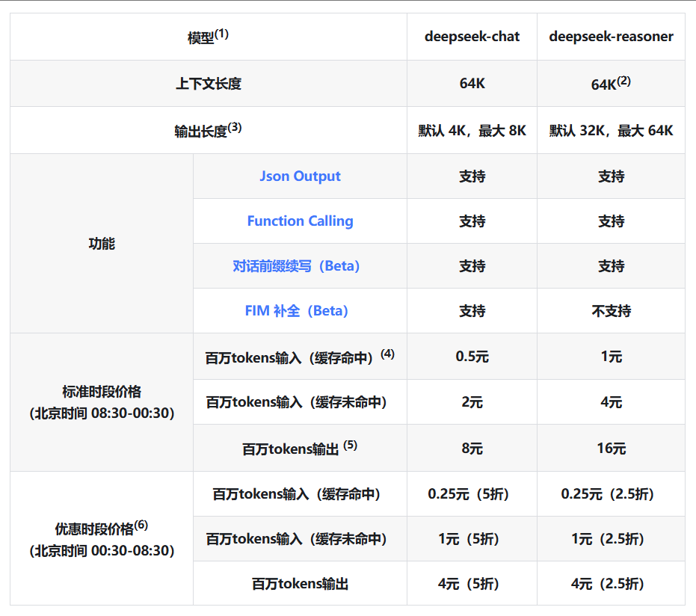Select the 1元（5折）cell
Screen dimensions: 696x616
pos(472,539)
